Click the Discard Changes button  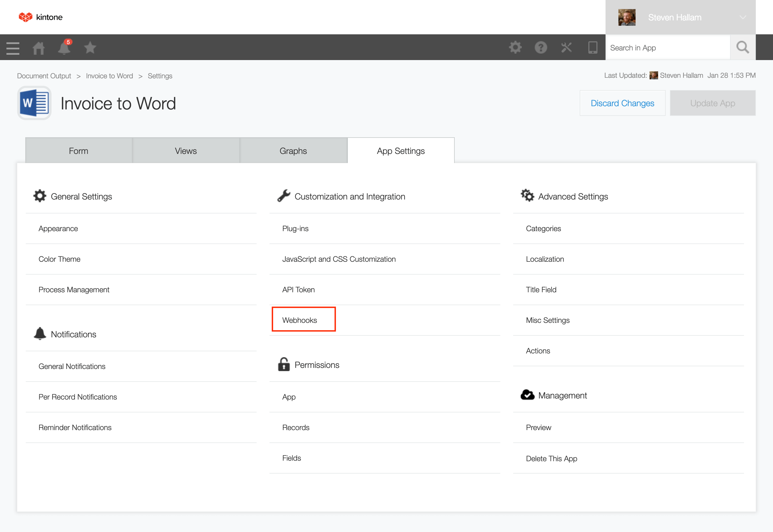click(622, 103)
